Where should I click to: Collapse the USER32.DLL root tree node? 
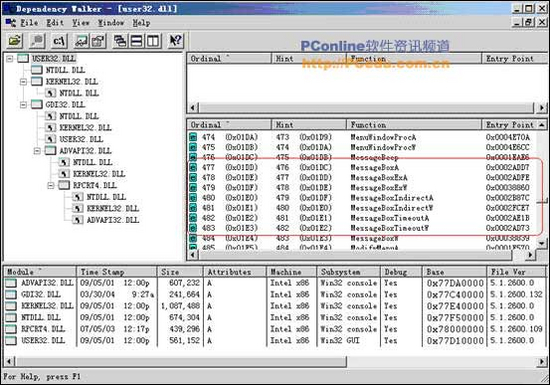(x=10, y=59)
